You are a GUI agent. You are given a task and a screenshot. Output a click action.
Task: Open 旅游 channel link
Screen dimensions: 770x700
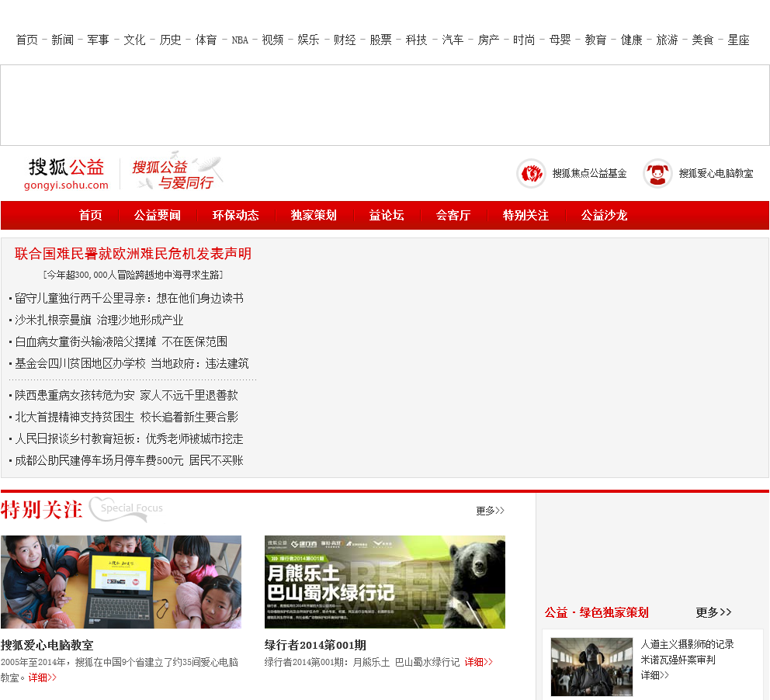(667, 40)
